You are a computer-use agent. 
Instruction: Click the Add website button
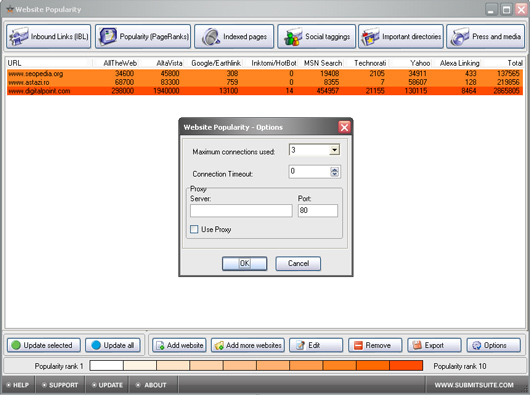click(179, 345)
